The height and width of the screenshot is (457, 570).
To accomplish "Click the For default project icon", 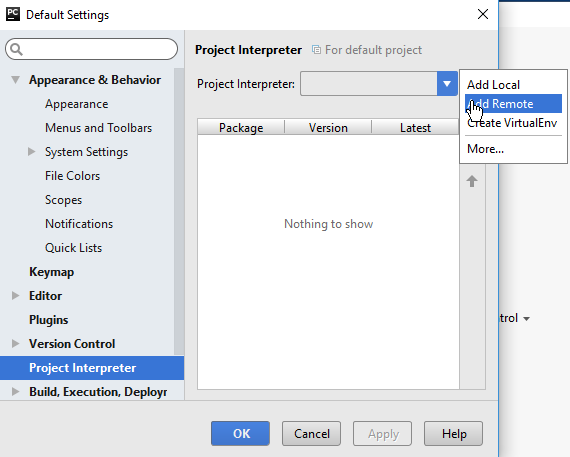I will 316,50.
